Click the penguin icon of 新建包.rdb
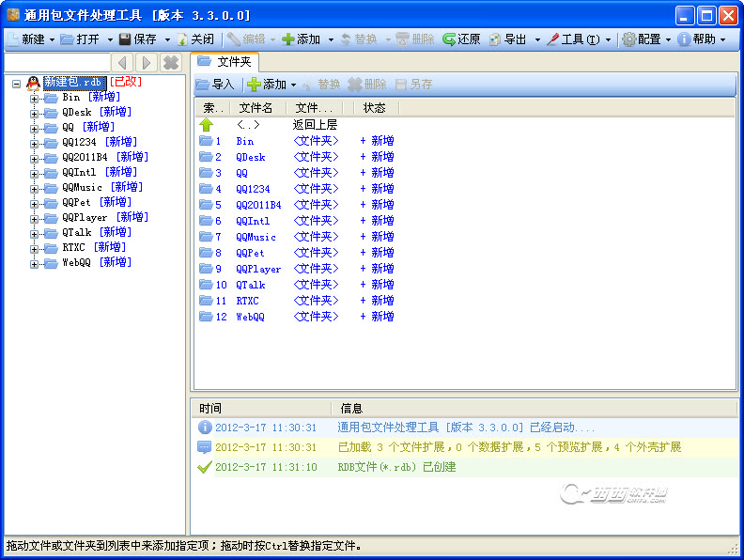Image resolution: width=744 pixels, height=560 pixels. tap(33, 83)
